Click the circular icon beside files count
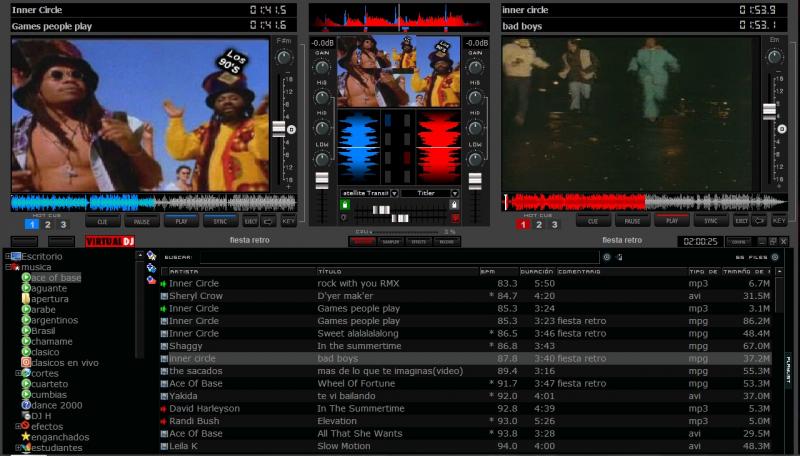The width and height of the screenshot is (800, 456). click(x=775, y=257)
